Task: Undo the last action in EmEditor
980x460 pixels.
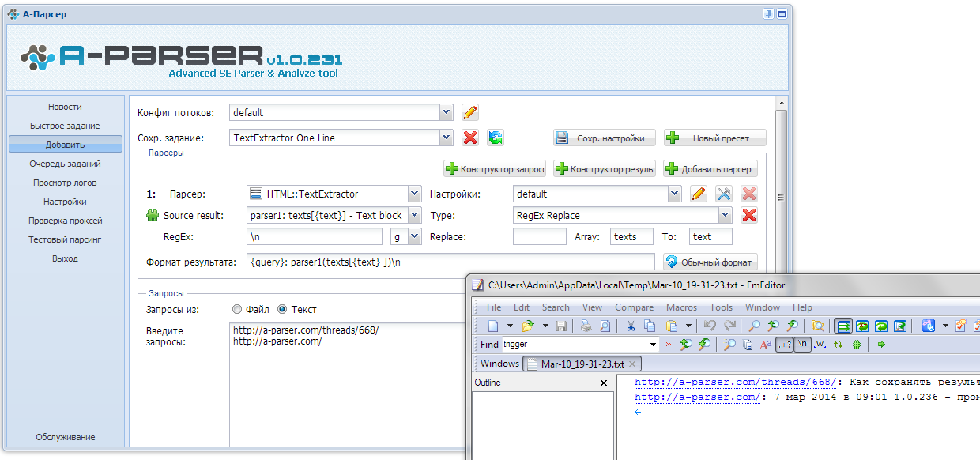Action: (710, 326)
